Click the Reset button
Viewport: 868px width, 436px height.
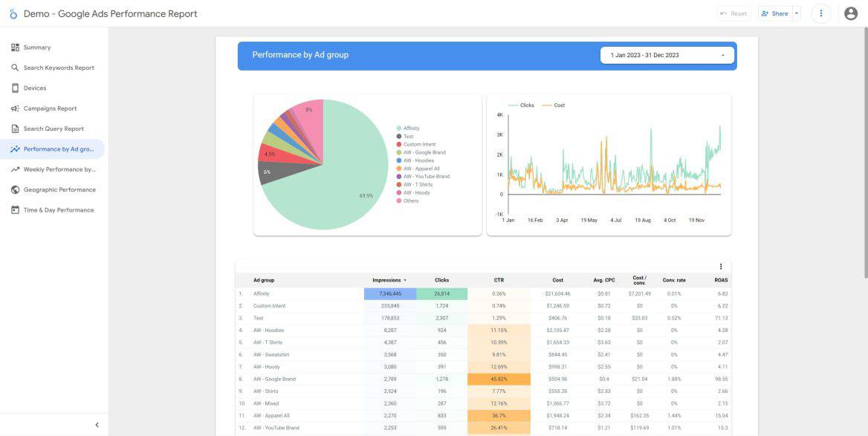point(733,13)
